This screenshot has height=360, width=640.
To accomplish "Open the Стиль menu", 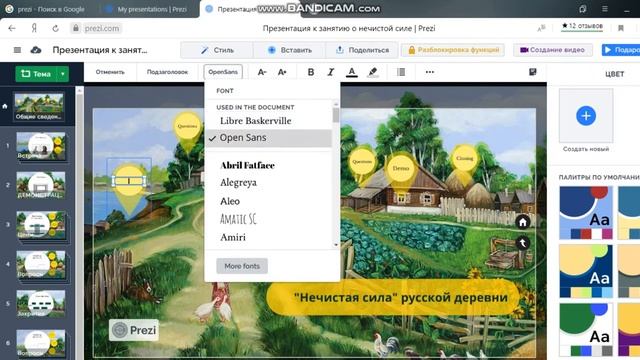I will [x=217, y=50].
